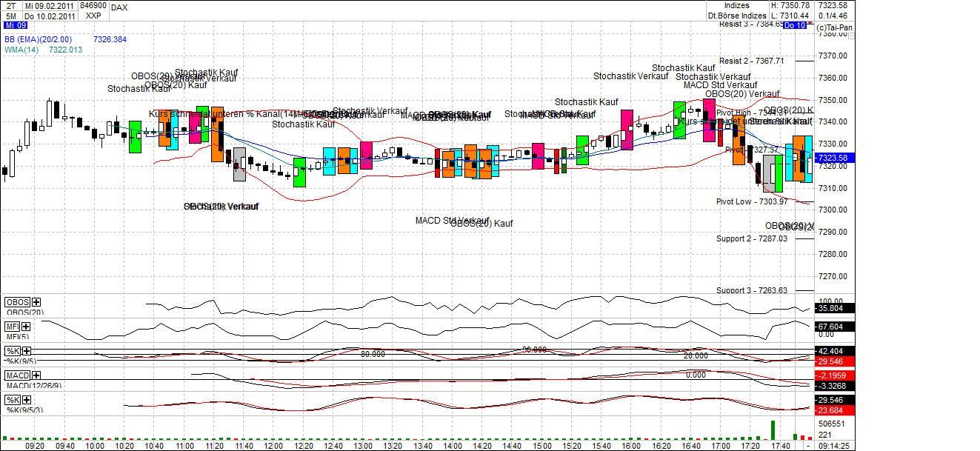
Task: Expand MFI settings with its plus icon
Action: click(x=26, y=326)
